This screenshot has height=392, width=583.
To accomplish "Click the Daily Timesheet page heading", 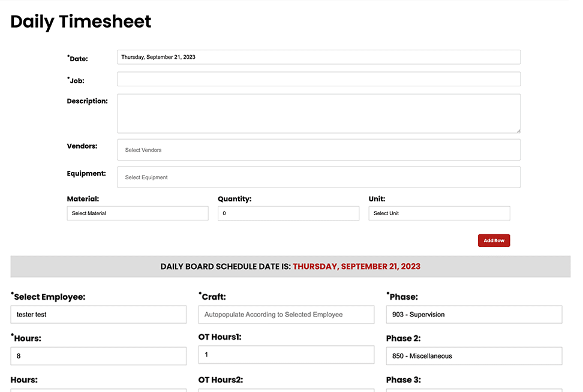I will (x=81, y=22).
